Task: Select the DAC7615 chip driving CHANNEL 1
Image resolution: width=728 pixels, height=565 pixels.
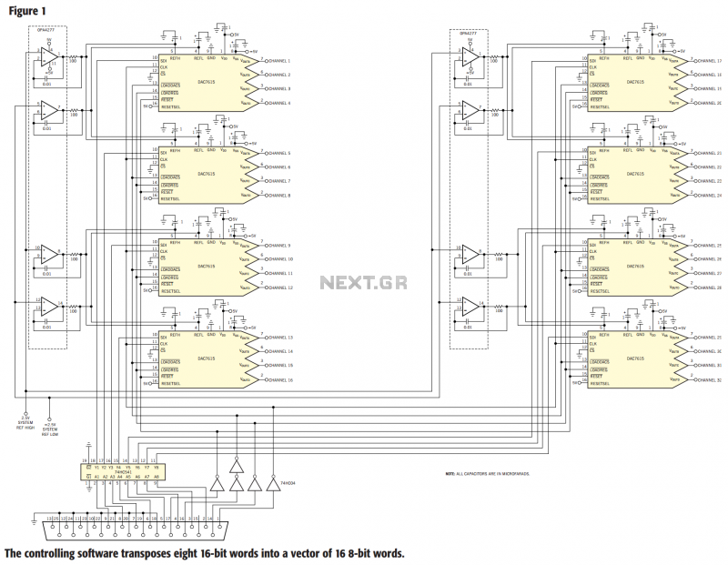Action: point(209,83)
